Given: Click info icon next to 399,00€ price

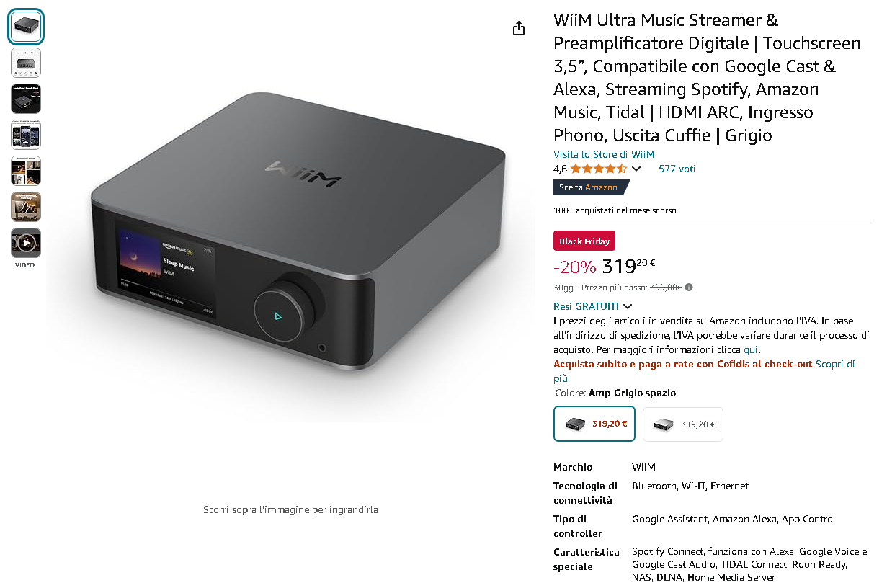Looking at the screenshot, I should coord(689,287).
